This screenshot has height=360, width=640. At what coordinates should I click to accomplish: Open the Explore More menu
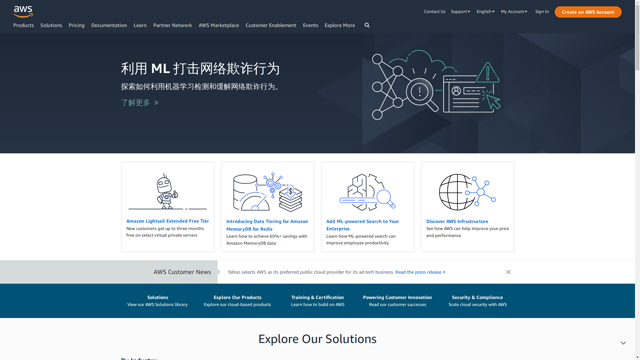(340, 25)
